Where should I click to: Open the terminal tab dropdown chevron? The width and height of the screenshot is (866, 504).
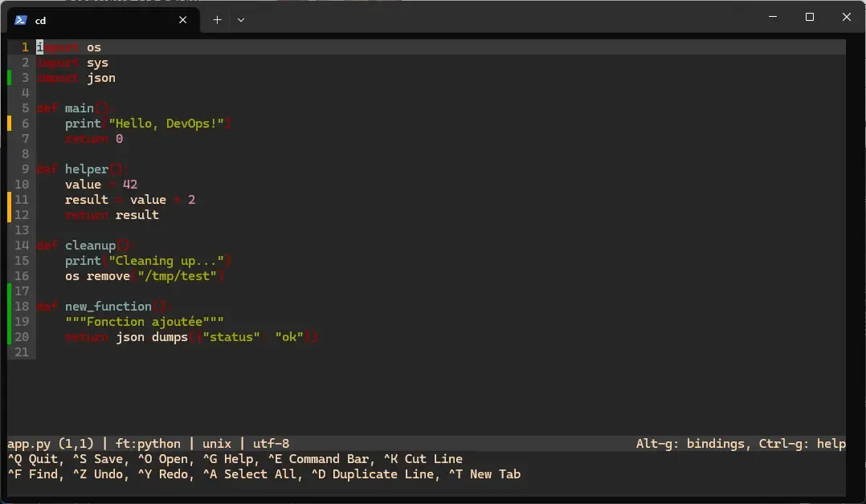pyautogui.click(x=240, y=20)
